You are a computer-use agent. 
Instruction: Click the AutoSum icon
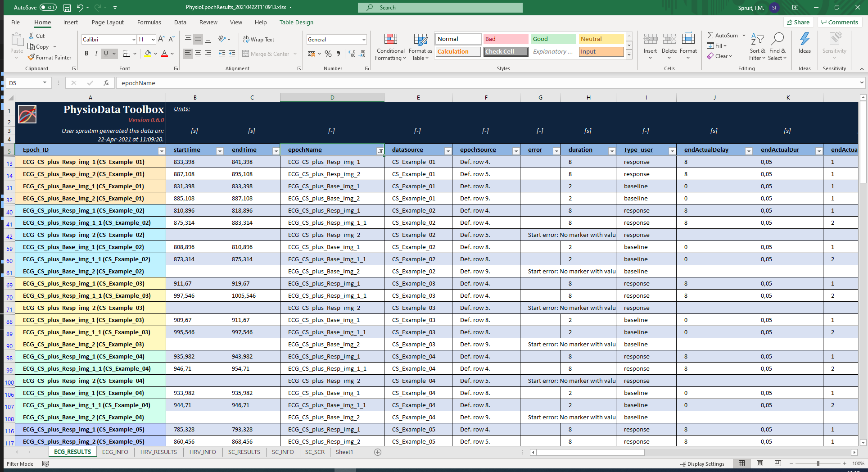click(722, 35)
